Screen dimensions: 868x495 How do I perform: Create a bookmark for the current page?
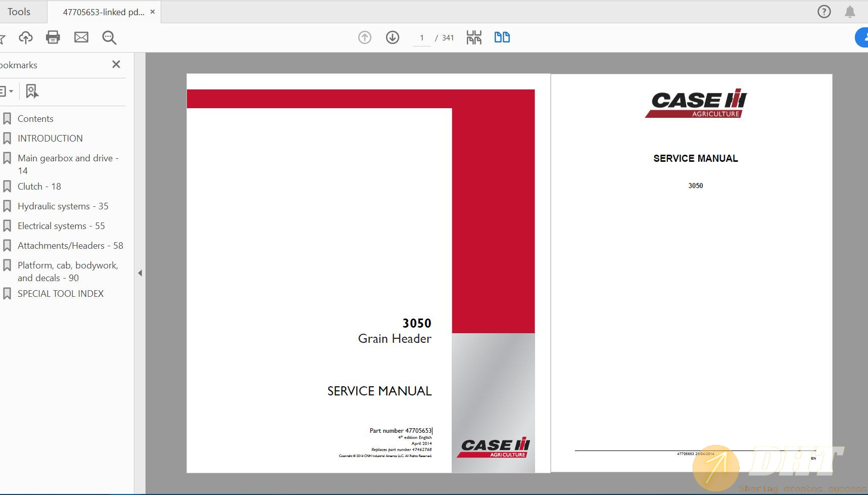pos(31,91)
